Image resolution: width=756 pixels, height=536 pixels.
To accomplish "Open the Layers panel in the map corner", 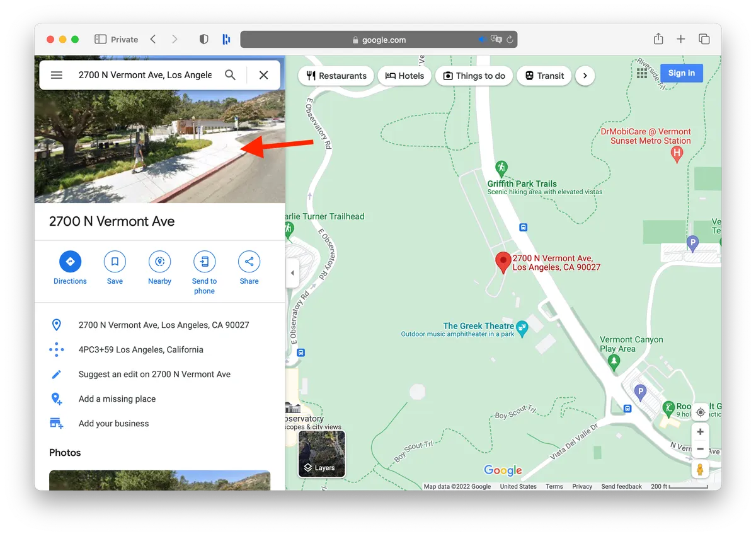I will coord(321,453).
